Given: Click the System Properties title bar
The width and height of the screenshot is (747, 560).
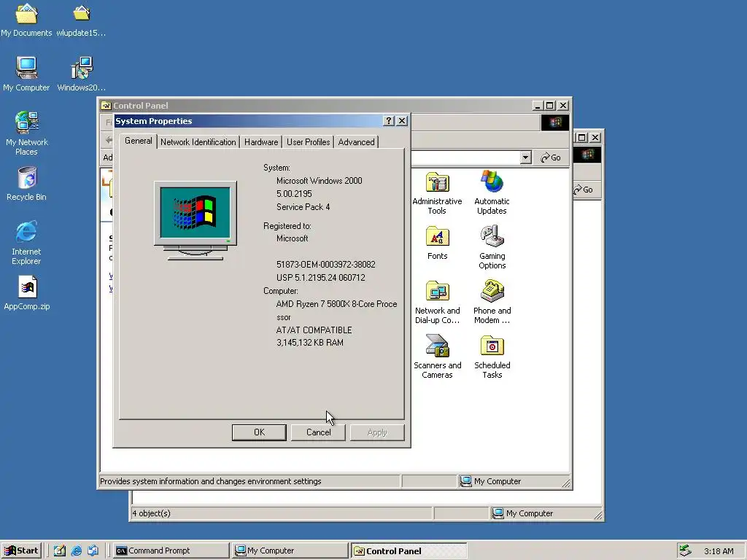Looking at the screenshot, I should (248, 121).
